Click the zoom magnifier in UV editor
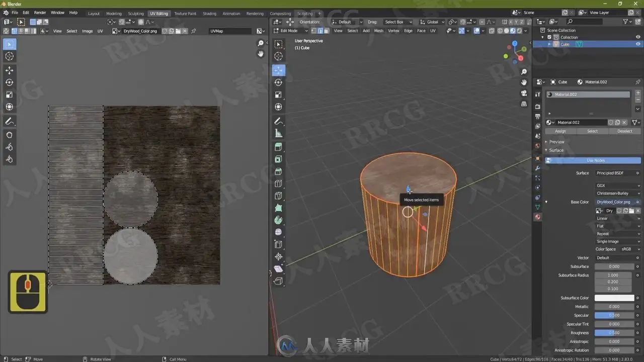Viewport: 644px width, 362px height. (x=261, y=44)
